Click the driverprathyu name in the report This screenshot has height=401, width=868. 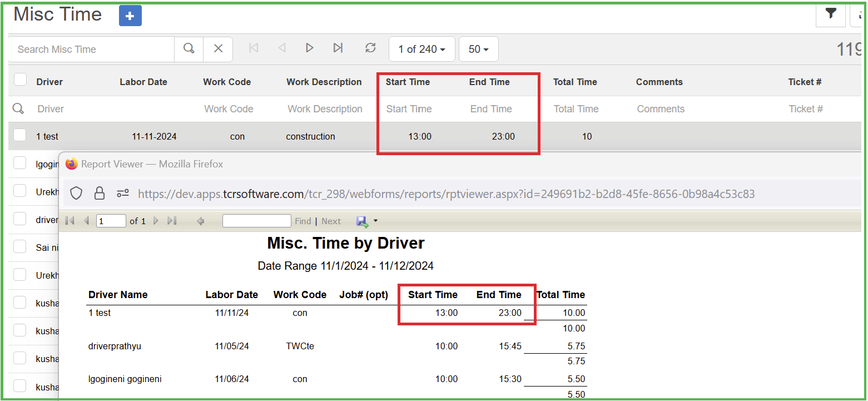pos(115,346)
